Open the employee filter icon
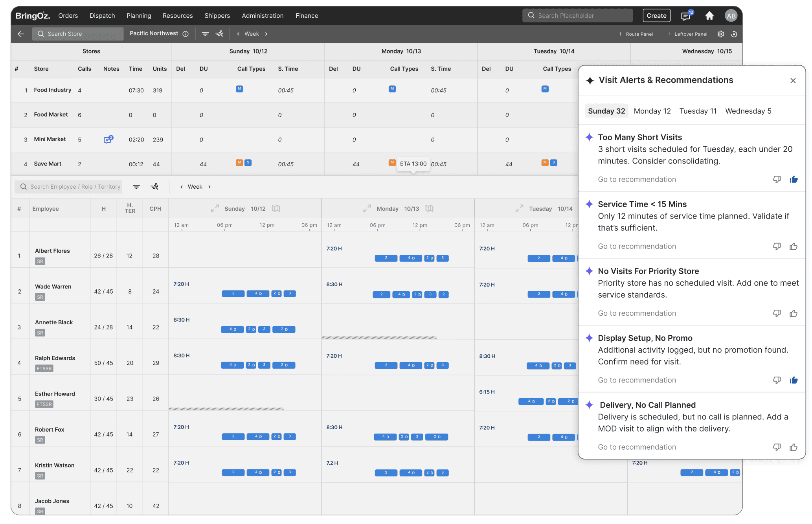This screenshot has width=812, height=524. click(x=136, y=187)
